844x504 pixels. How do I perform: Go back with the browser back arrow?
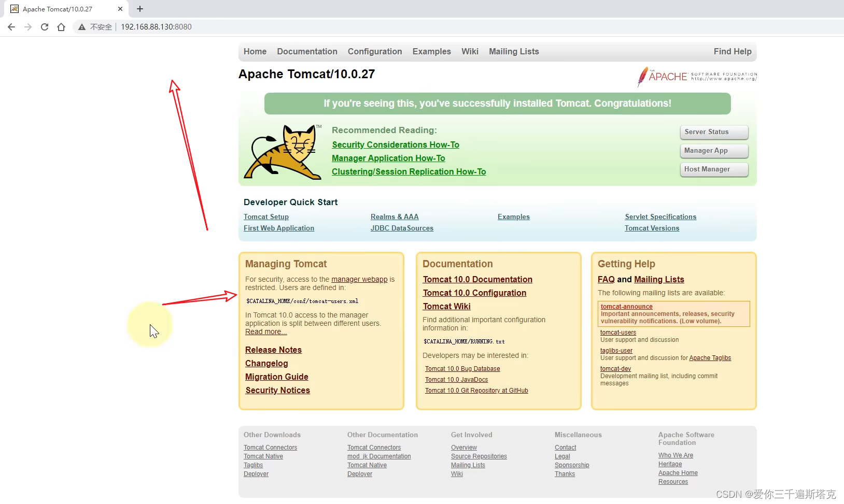click(x=11, y=27)
